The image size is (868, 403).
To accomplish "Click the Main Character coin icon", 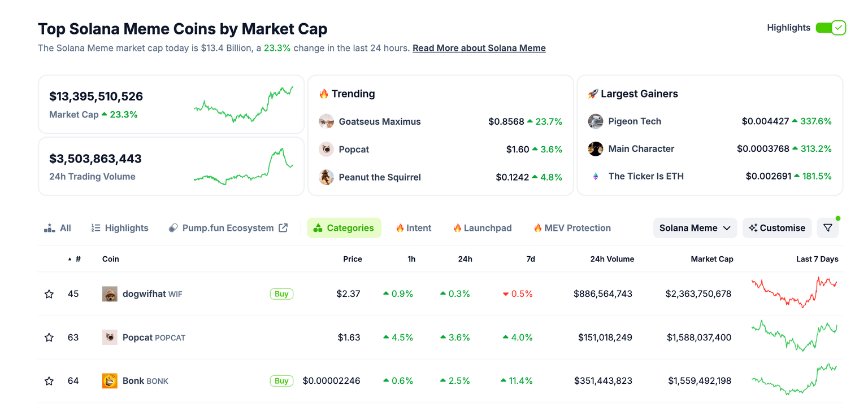I will (x=596, y=149).
